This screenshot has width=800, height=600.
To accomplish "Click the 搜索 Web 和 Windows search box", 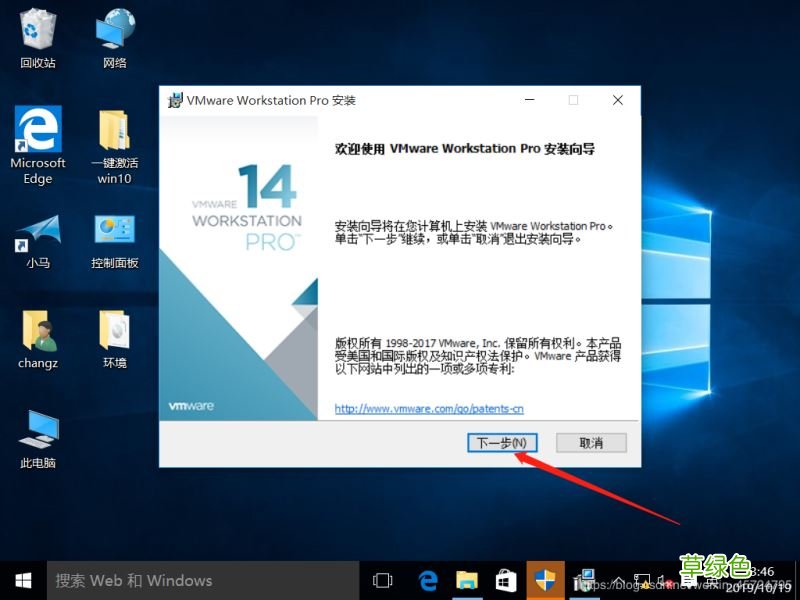I will click(x=203, y=581).
